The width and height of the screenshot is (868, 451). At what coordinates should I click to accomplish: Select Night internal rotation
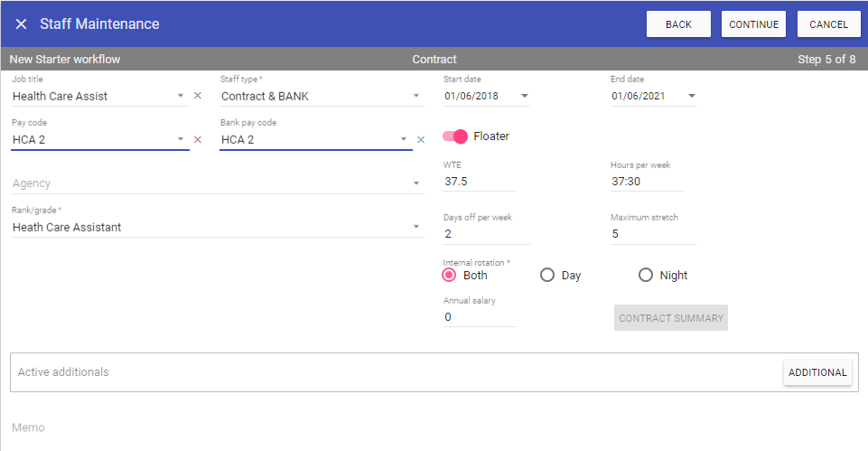[x=645, y=276]
